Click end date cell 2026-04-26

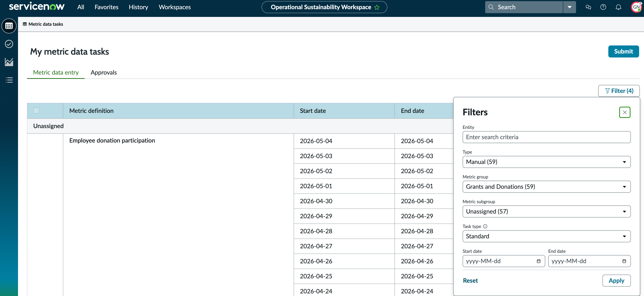(x=424, y=261)
